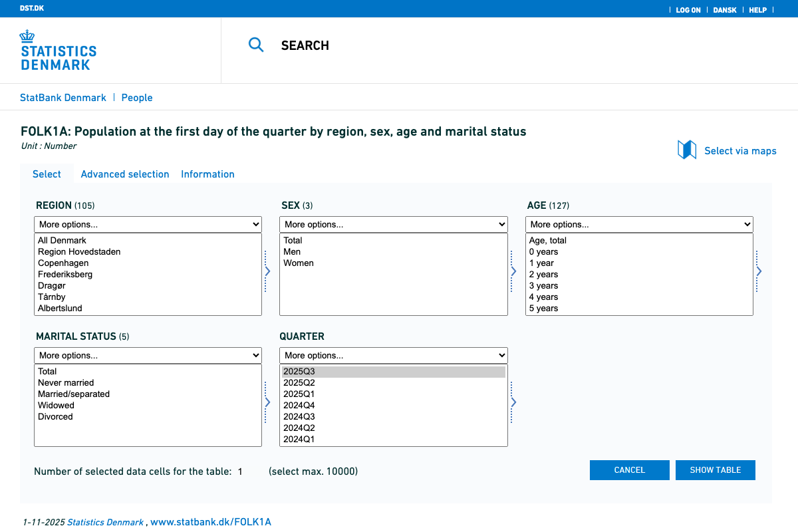Click the search magnifying glass icon

click(x=256, y=45)
